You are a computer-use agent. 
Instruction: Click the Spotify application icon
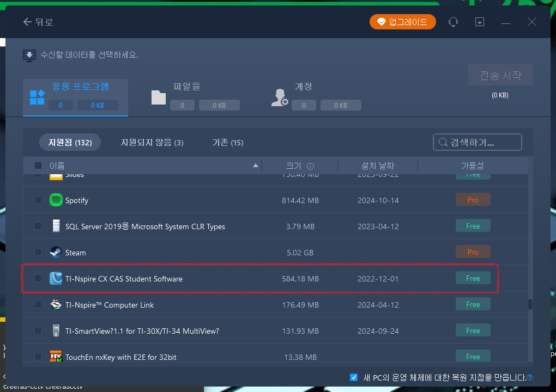[x=56, y=200]
